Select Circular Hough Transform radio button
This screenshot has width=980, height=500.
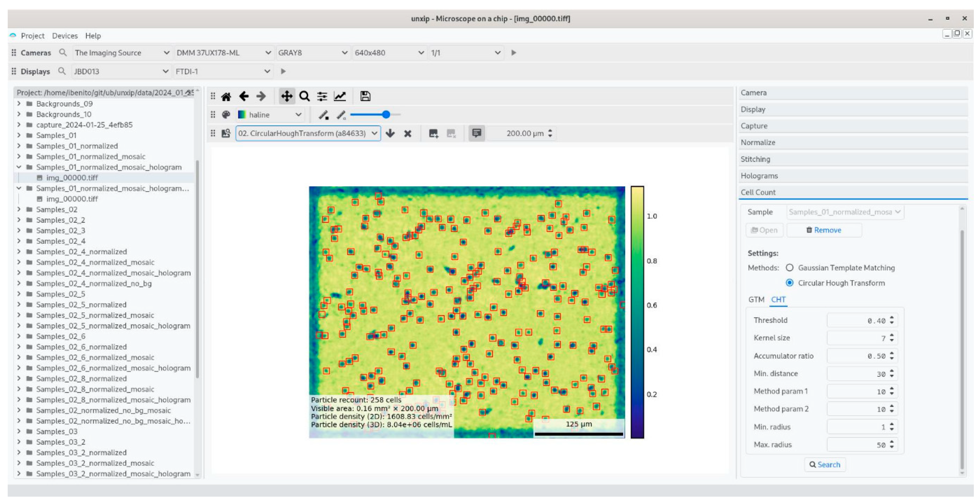click(789, 283)
